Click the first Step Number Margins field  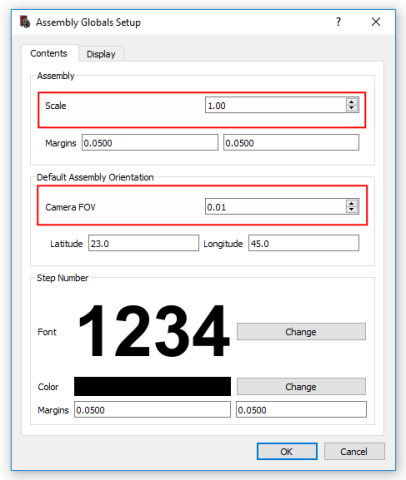152,410
